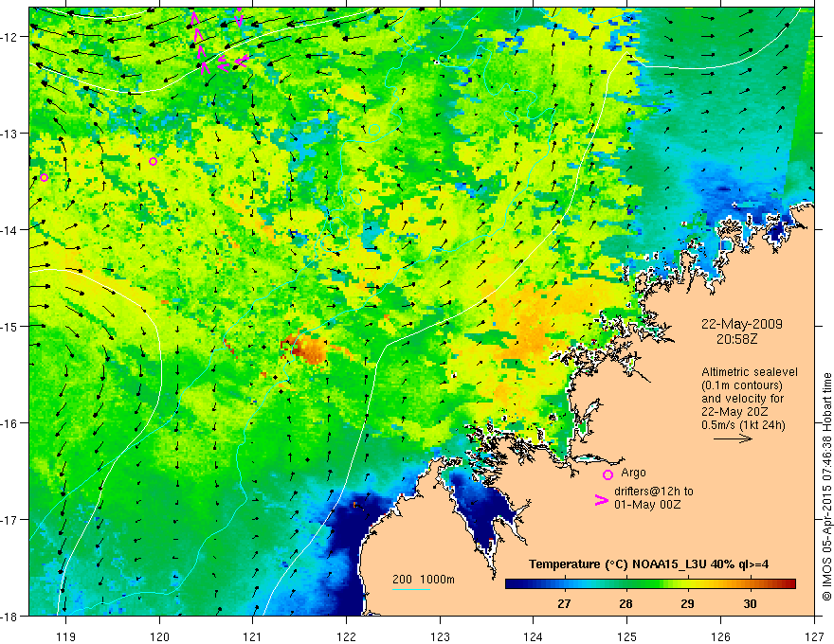This screenshot has width=834, height=644.
Task: Click the longitude axis label '119'
Action: tap(66, 636)
